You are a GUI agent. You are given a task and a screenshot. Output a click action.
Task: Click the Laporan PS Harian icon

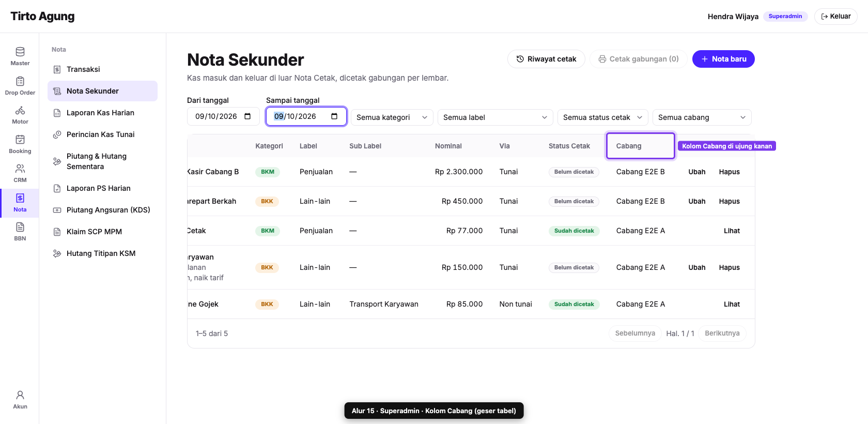pyautogui.click(x=57, y=188)
